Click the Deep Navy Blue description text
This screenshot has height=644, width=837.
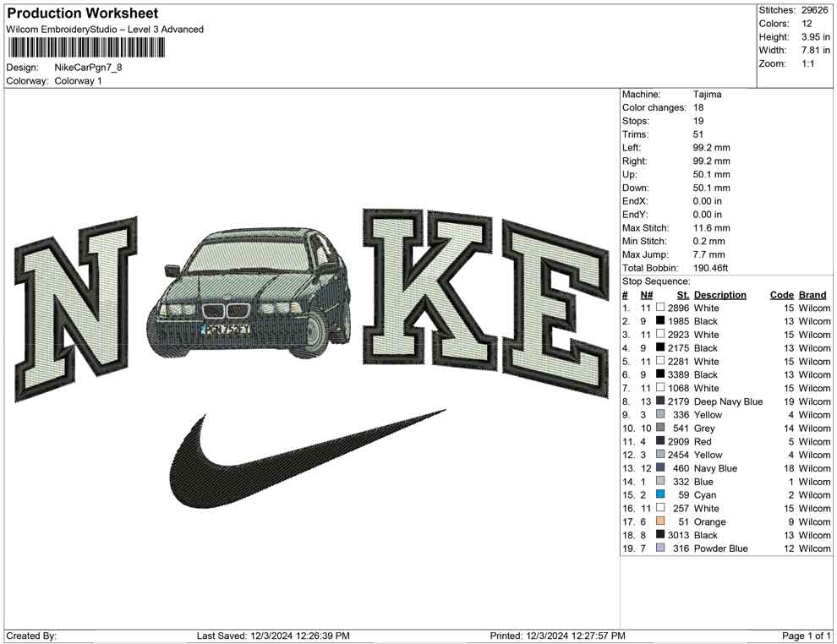coord(728,401)
